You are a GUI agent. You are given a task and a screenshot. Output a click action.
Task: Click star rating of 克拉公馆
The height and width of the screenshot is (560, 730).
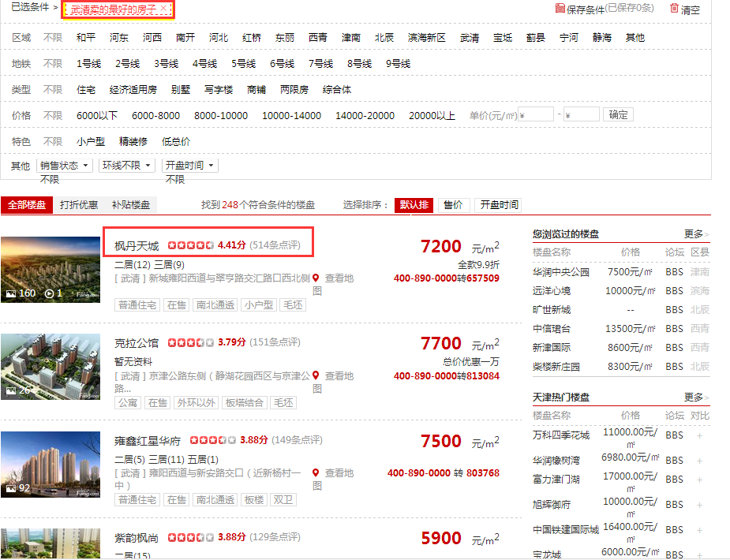(190, 343)
